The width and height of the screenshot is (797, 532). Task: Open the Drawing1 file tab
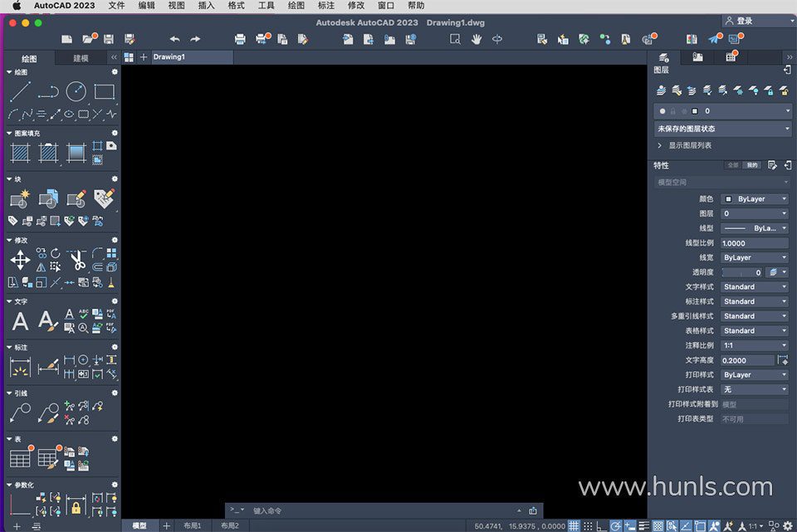(192, 57)
